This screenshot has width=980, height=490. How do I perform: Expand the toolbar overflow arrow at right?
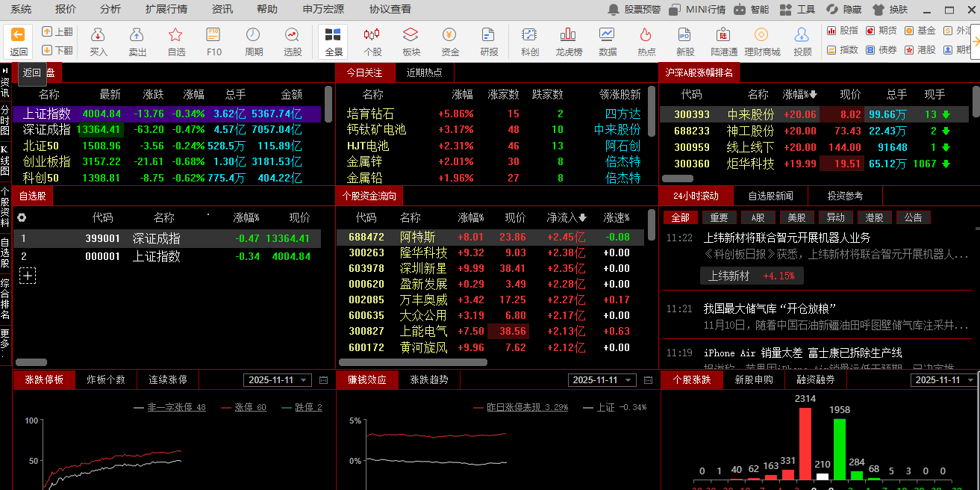(x=975, y=41)
